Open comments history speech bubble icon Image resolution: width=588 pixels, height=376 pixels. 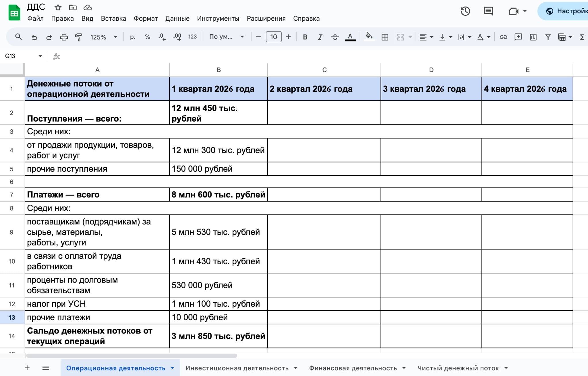click(488, 11)
